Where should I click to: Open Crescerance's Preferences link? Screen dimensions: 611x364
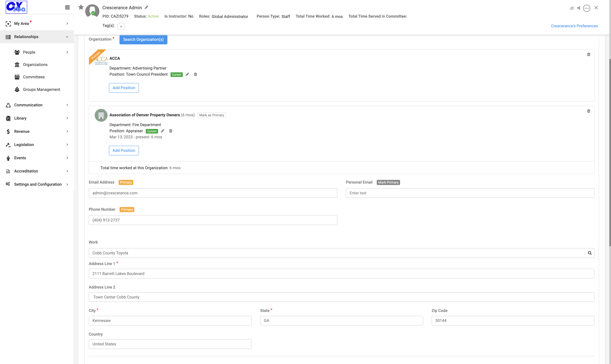tap(574, 26)
